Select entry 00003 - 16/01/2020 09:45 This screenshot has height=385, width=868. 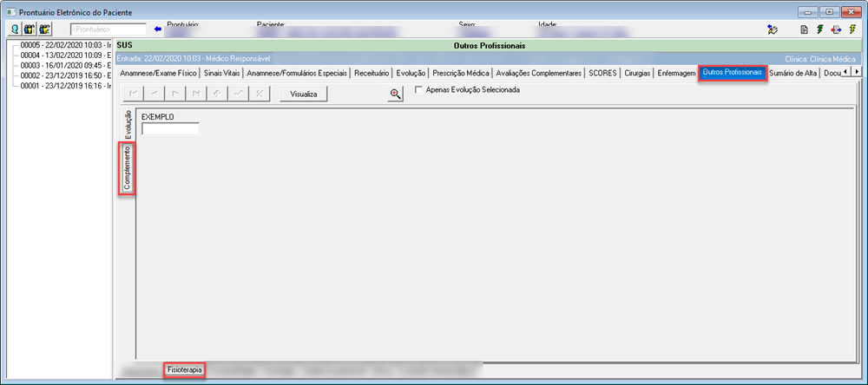pyautogui.click(x=66, y=65)
